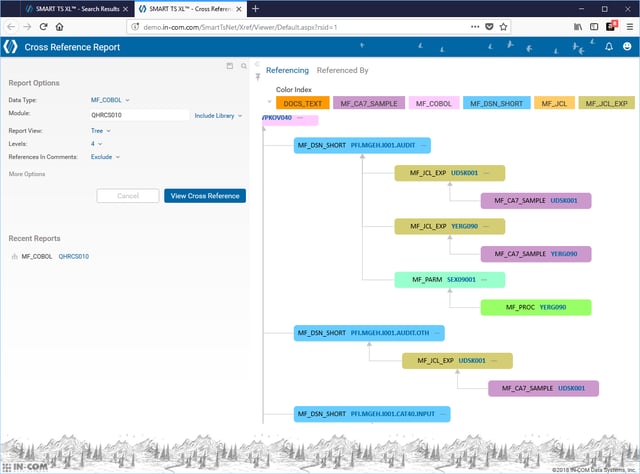Click the View Cross Reference button
Viewport: 640px width, 474px height.
coord(205,196)
